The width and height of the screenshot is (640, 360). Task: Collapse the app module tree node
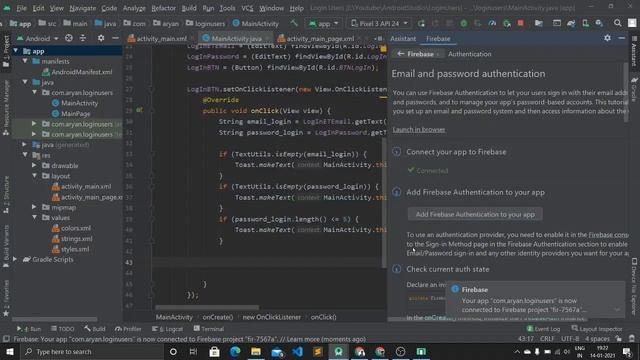pos(16,51)
